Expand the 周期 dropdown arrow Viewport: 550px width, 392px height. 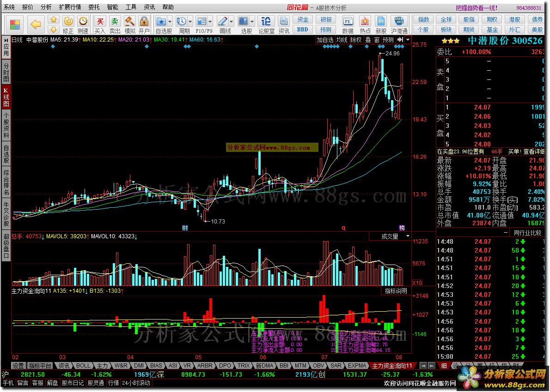[190, 21]
